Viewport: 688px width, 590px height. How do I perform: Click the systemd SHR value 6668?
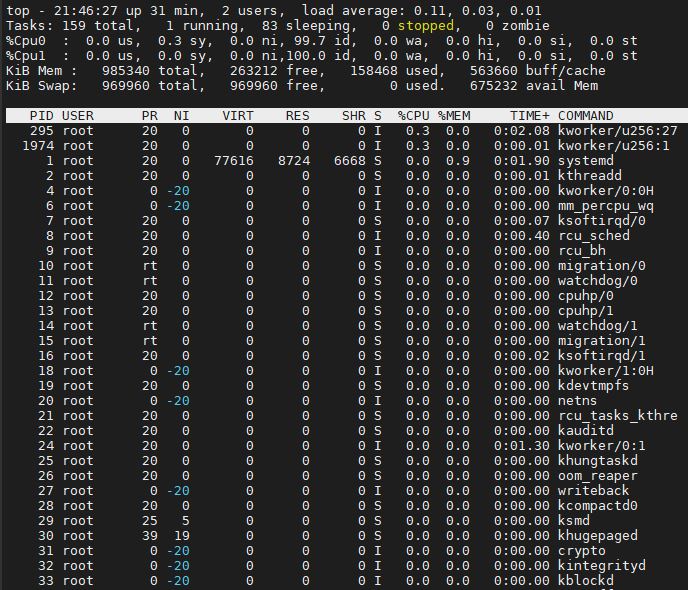[x=350, y=161]
